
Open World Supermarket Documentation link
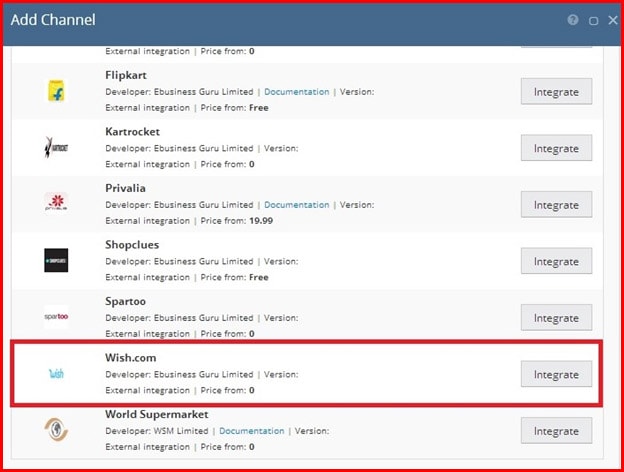[x=252, y=431]
